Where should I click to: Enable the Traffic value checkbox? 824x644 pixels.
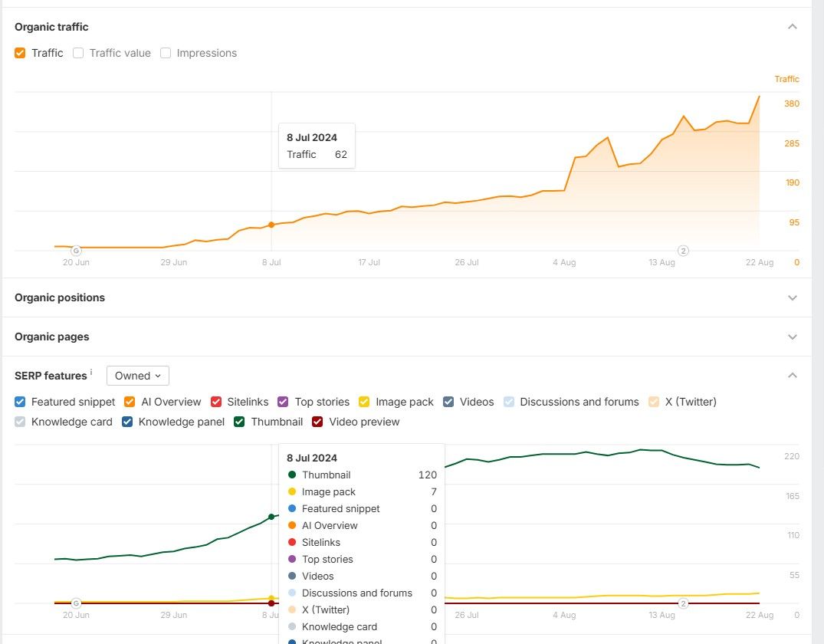[78, 53]
